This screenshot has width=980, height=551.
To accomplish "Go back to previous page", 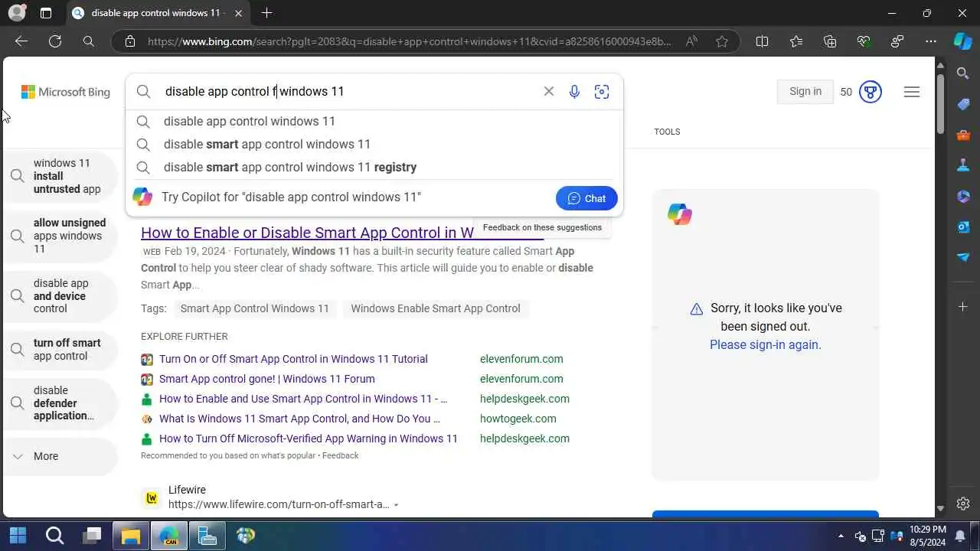I will pyautogui.click(x=21, y=41).
